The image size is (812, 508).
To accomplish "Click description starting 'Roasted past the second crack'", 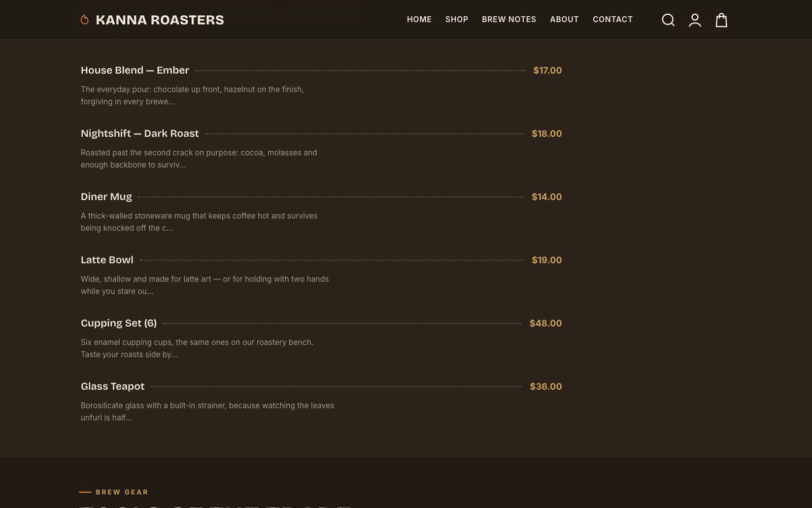I will pyautogui.click(x=199, y=158).
